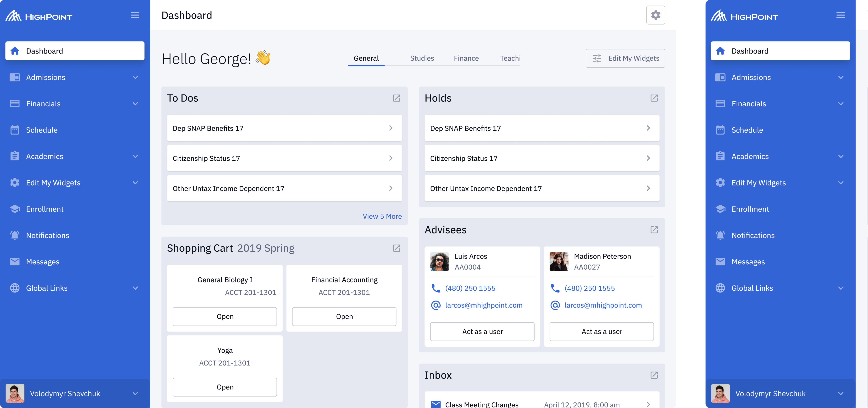The image size is (868, 408).
Task: Open Inbox widget expand icon
Action: point(654,375)
